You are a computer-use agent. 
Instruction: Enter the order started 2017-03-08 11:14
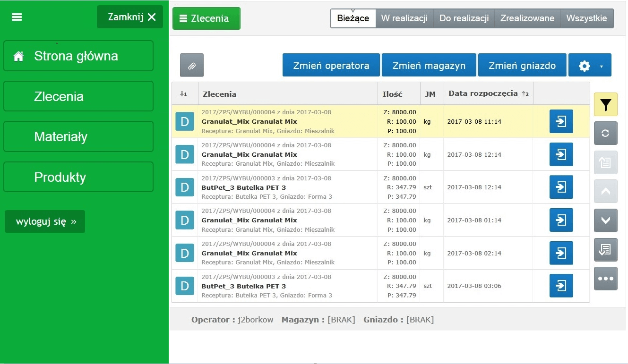(561, 121)
